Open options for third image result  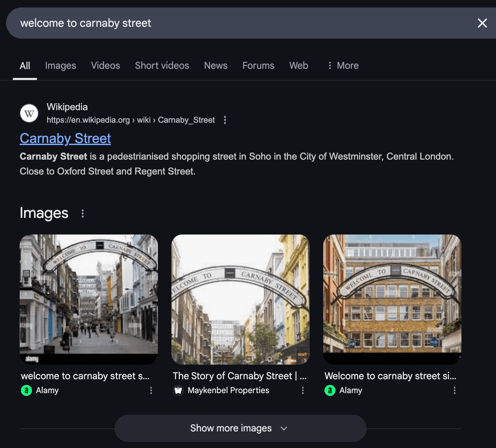click(455, 390)
